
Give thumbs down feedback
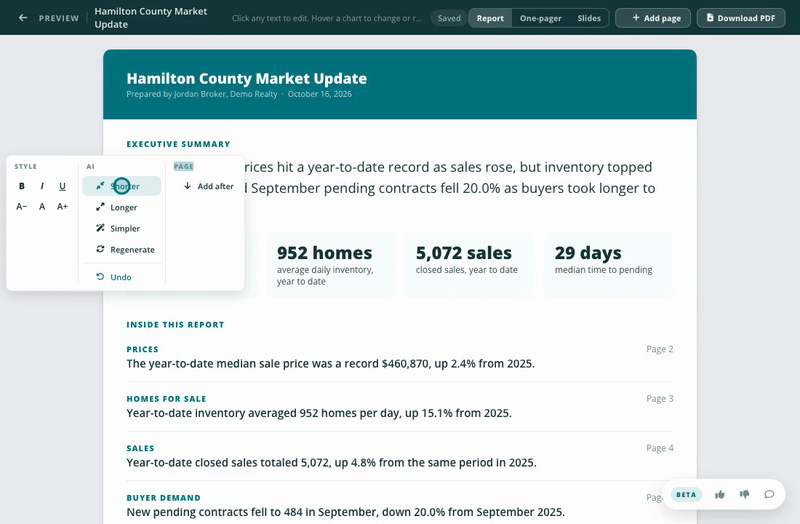744,494
